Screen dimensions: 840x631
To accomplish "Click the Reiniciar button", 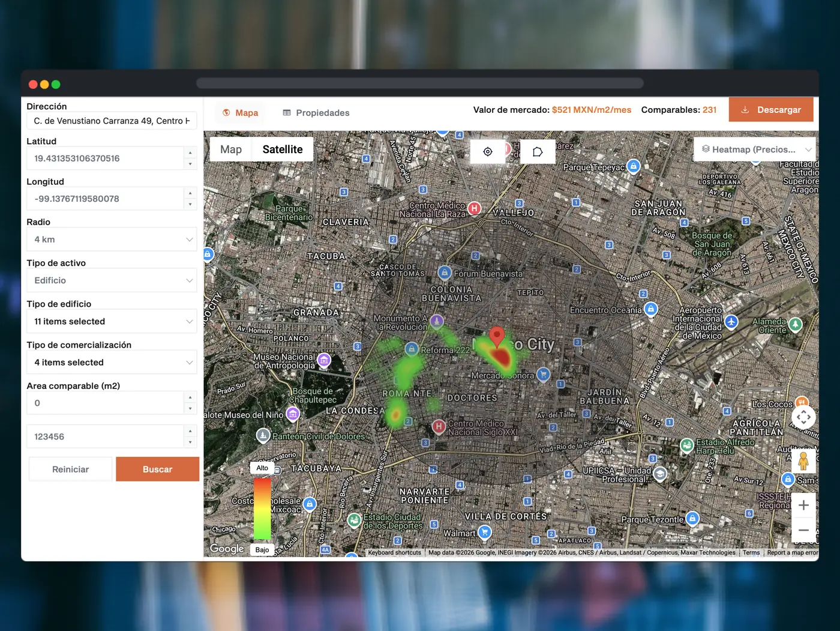I will tap(70, 469).
